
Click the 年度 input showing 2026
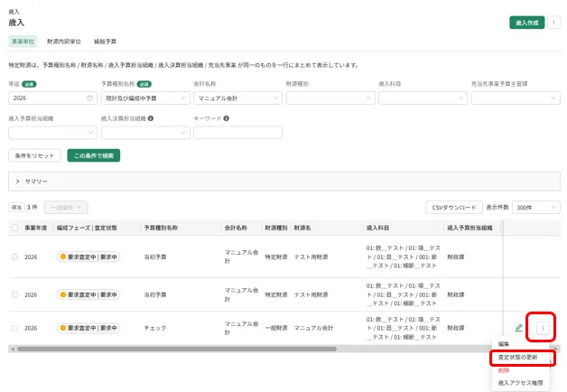pyautogui.click(x=52, y=98)
